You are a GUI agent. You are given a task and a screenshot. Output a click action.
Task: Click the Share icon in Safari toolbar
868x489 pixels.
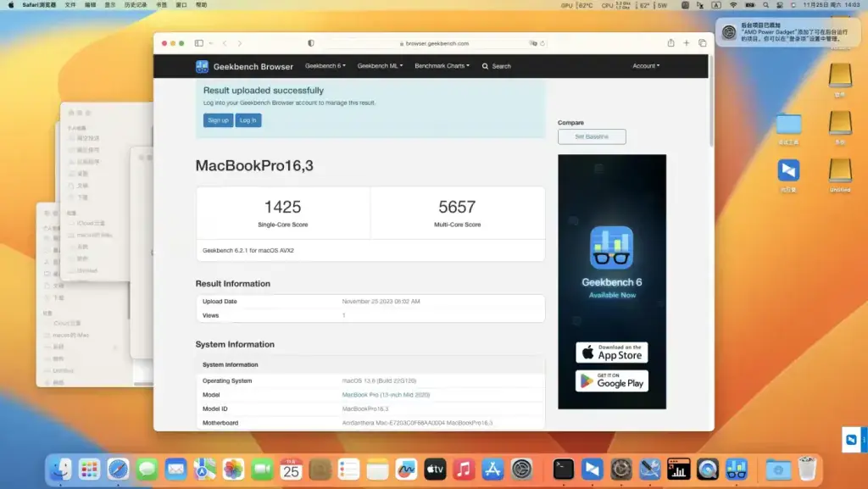point(671,42)
